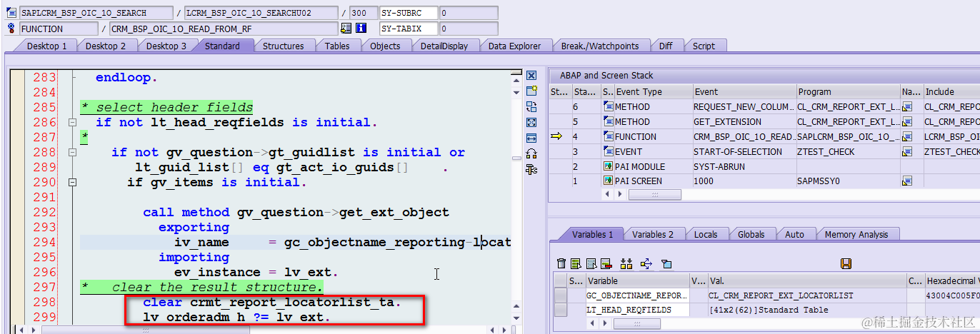980x334 pixels.
Task: Click the tool settings icon below the headset
Action: (531, 169)
